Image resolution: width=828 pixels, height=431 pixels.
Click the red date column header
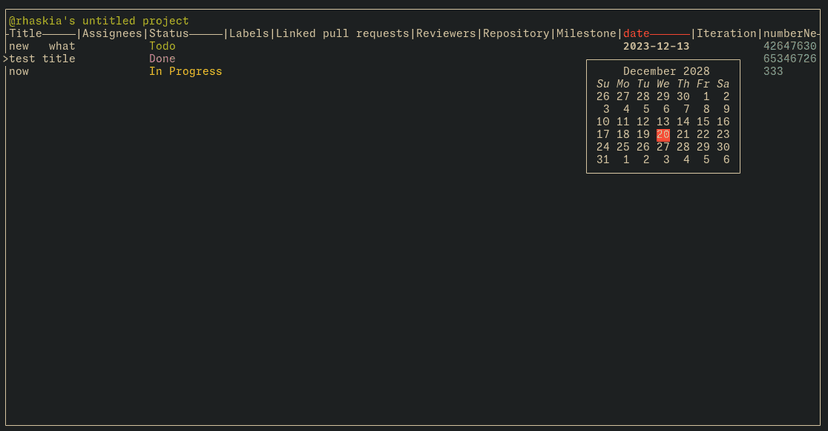(636, 34)
